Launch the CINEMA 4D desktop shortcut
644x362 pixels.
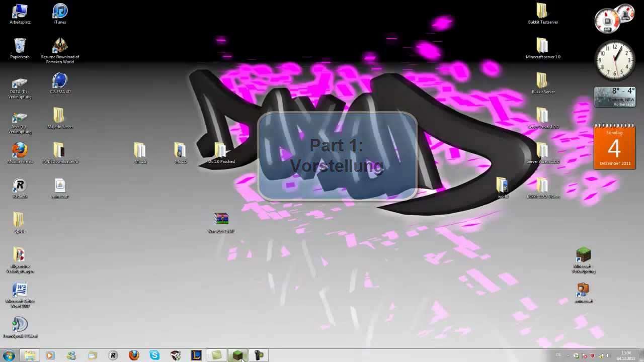[x=60, y=83]
